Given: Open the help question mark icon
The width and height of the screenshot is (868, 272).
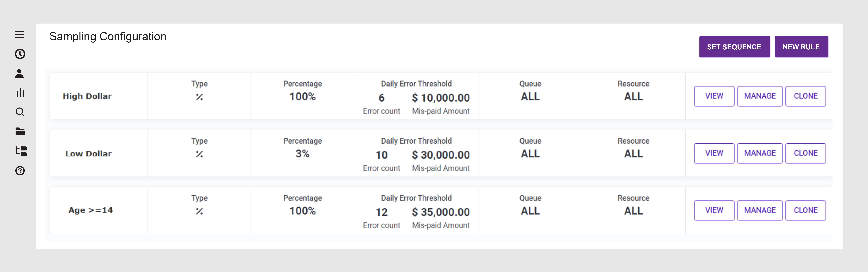Looking at the screenshot, I should click(20, 171).
